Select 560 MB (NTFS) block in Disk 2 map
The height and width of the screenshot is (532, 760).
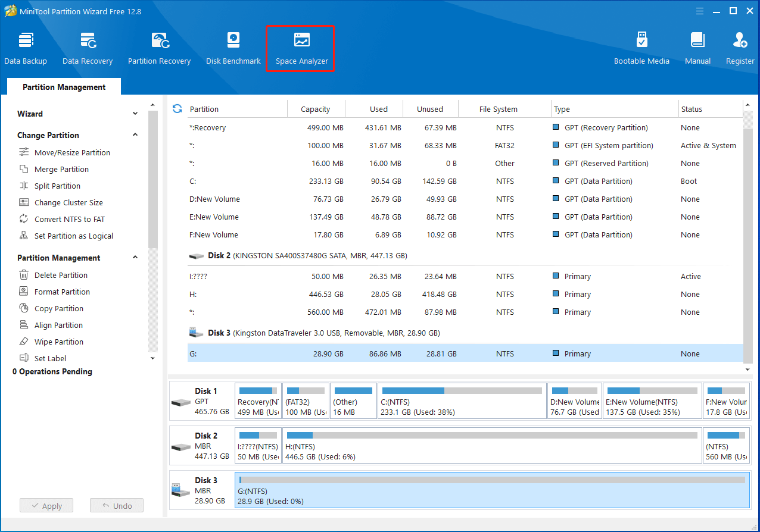coord(726,445)
